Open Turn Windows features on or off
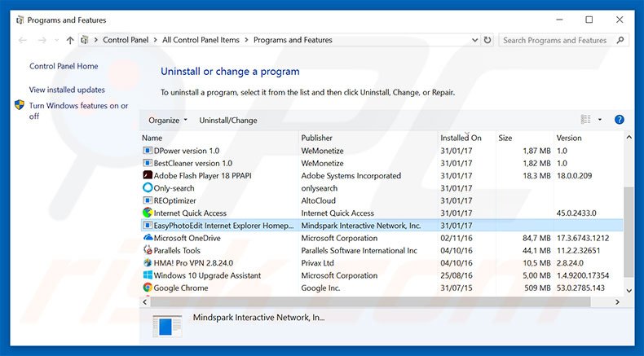644x356 pixels. 78,111
